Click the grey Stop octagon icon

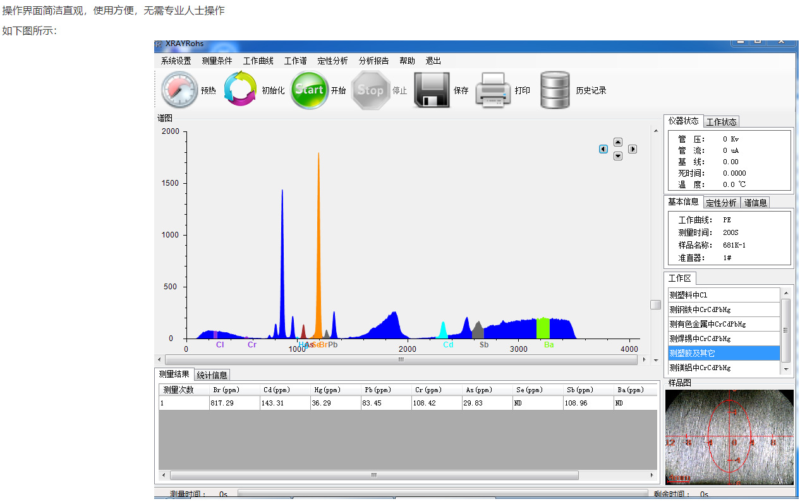(370, 90)
